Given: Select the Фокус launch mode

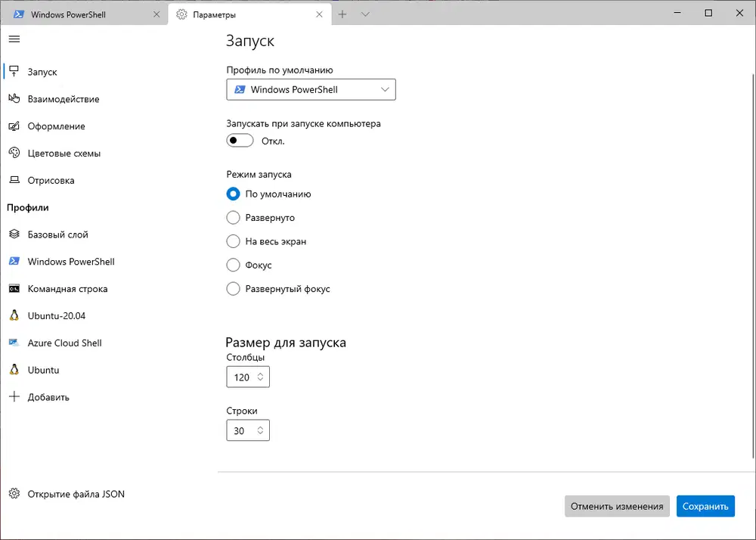Looking at the screenshot, I should point(234,265).
